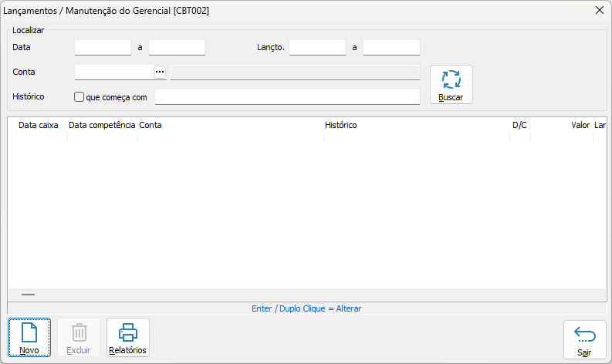Screen dimensions: 612x364
Task: Enable the 'que começa com' checkbox
Action: pos(79,97)
